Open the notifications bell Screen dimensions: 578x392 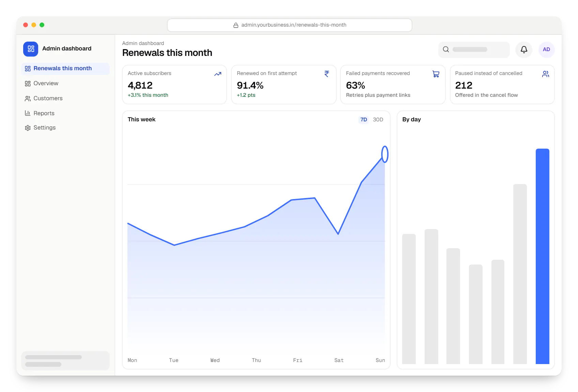(524, 50)
